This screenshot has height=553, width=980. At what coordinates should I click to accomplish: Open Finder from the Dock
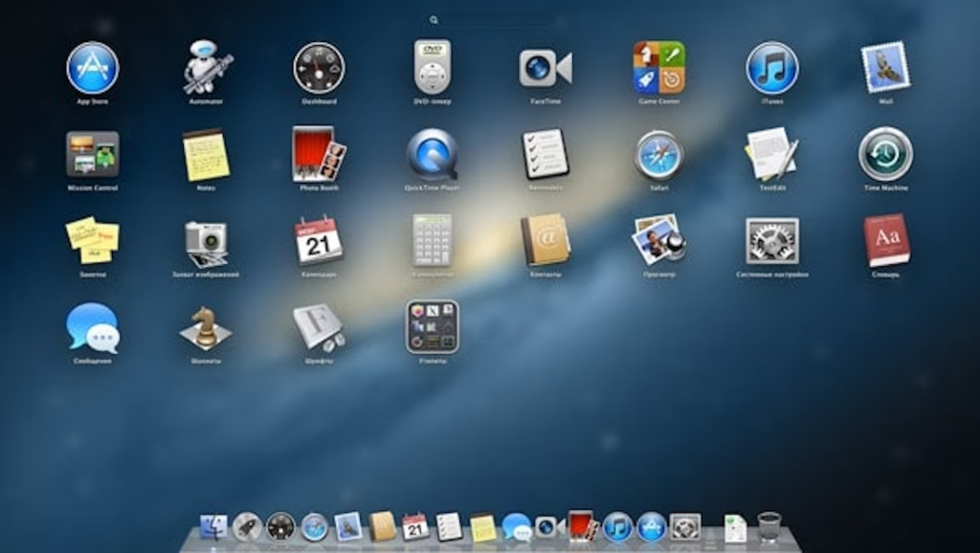click(214, 525)
